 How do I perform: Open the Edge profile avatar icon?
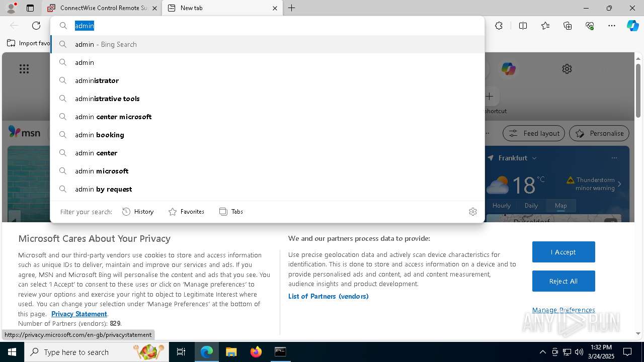tap(11, 8)
